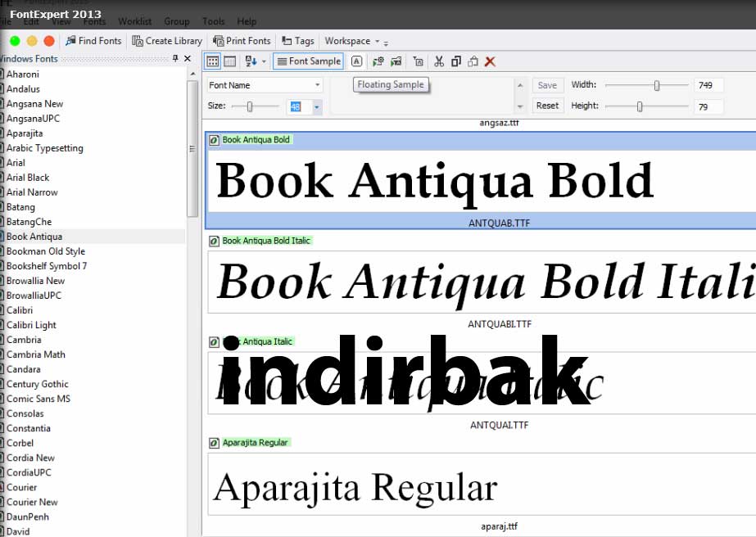Adjust the Height slider handle
Image resolution: width=756 pixels, height=537 pixels.
640,106
